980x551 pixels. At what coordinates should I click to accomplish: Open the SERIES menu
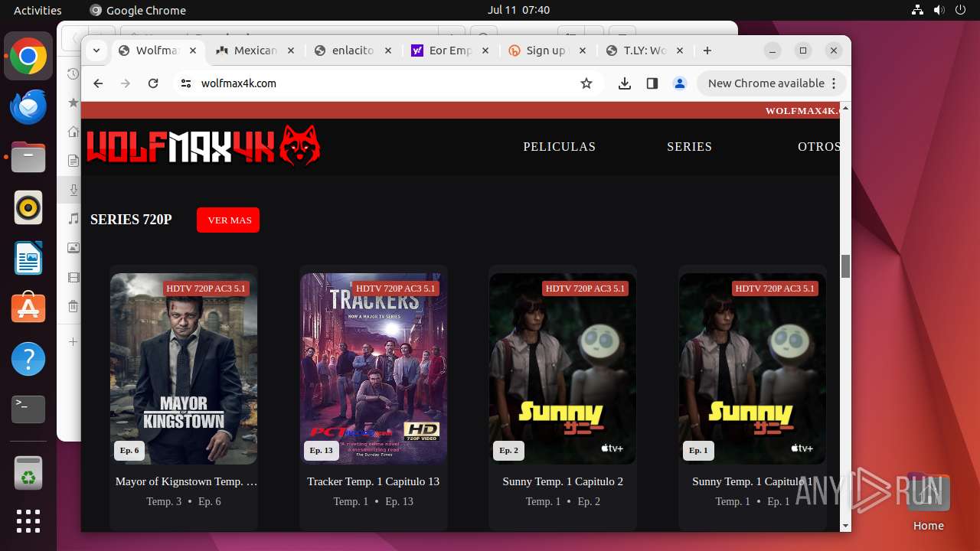tap(690, 147)
